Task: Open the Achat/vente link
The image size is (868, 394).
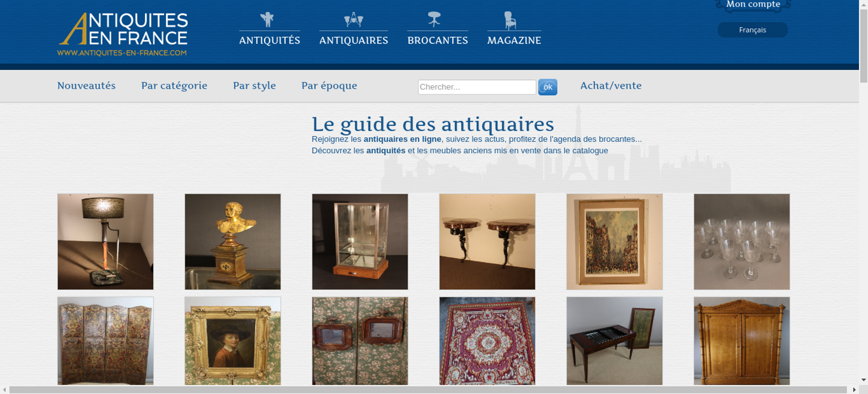Action: 611,85
